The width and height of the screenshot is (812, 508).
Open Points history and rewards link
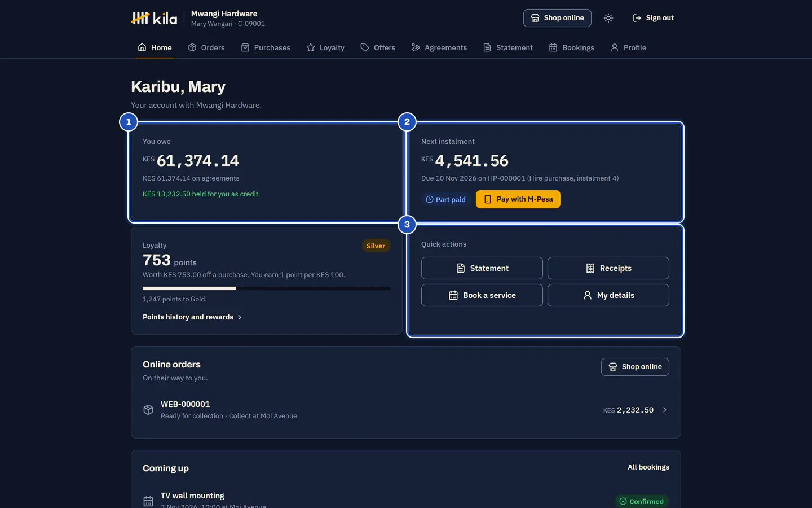(x=192, y=317)
